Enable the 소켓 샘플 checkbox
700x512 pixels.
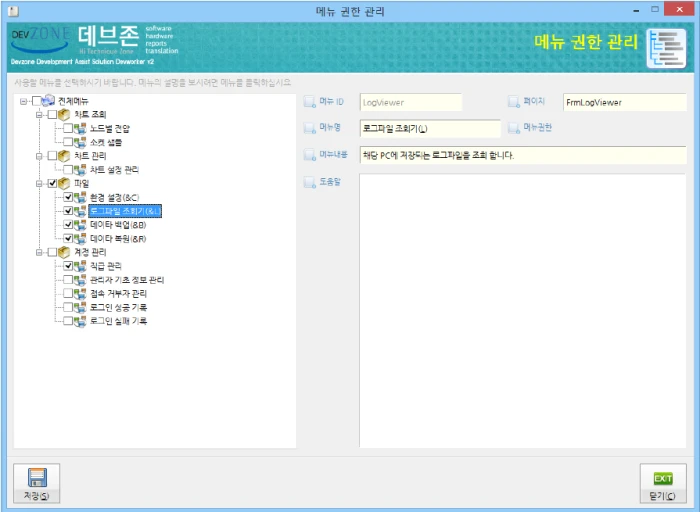click(68, 142)
